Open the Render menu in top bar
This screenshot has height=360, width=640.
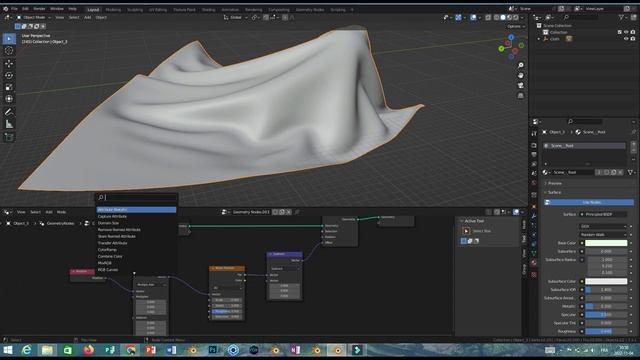point(39,9)
